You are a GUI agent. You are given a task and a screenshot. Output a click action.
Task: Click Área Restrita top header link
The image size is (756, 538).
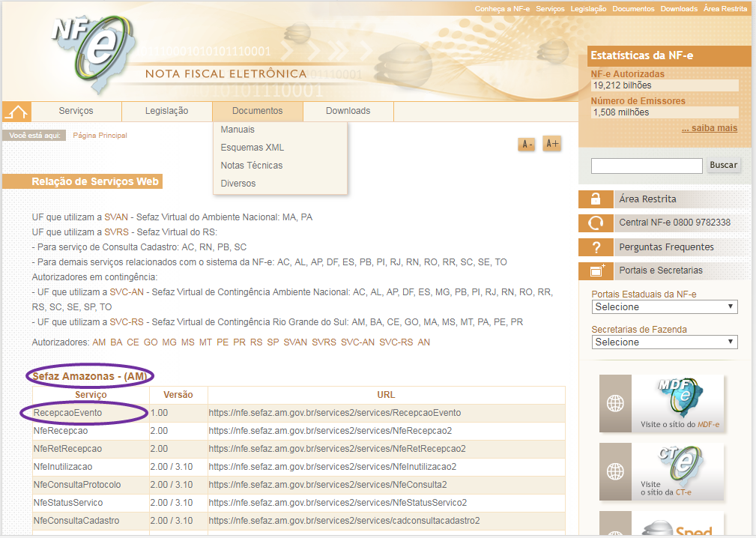click(725, 9)
